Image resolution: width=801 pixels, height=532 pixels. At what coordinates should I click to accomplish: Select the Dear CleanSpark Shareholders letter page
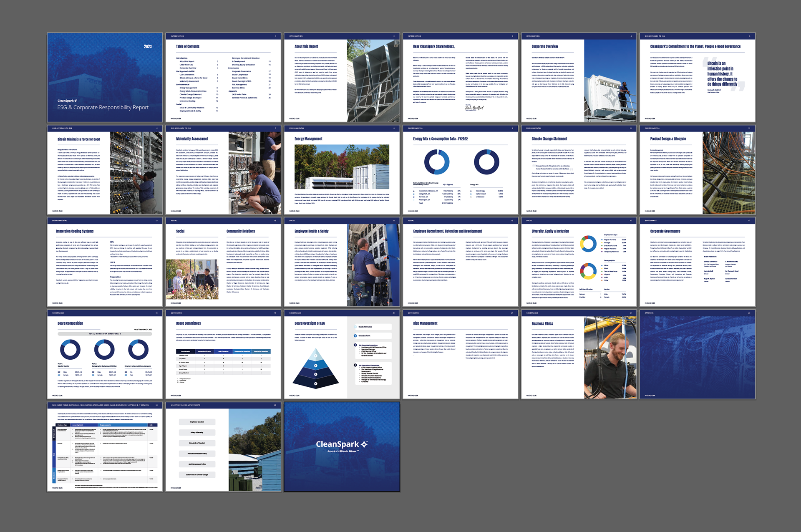(460, 78)
